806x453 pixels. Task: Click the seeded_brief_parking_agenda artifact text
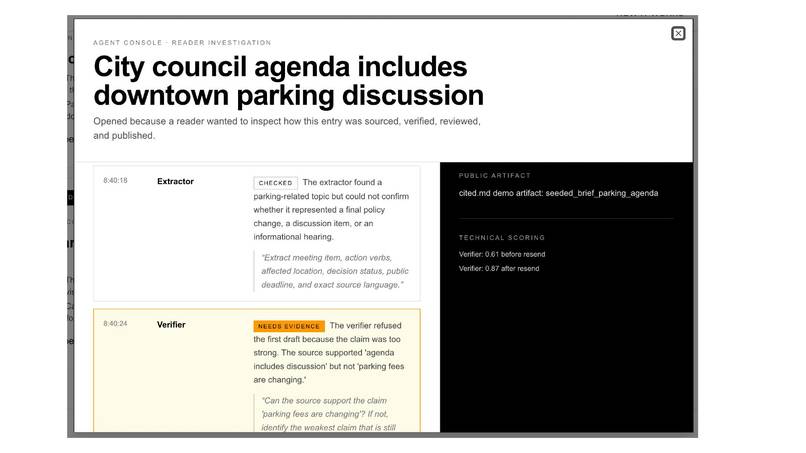[558, 193]
